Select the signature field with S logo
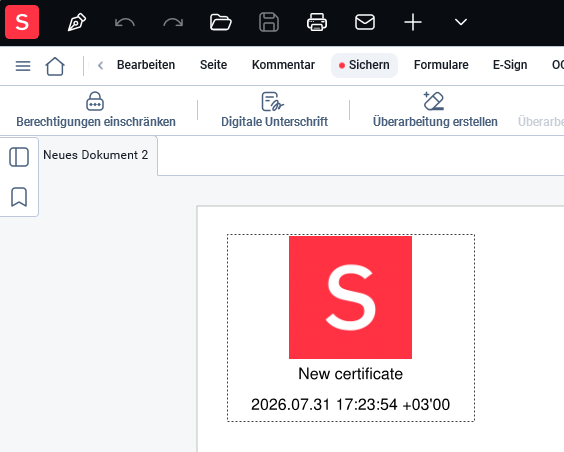 tap(351, 328)
